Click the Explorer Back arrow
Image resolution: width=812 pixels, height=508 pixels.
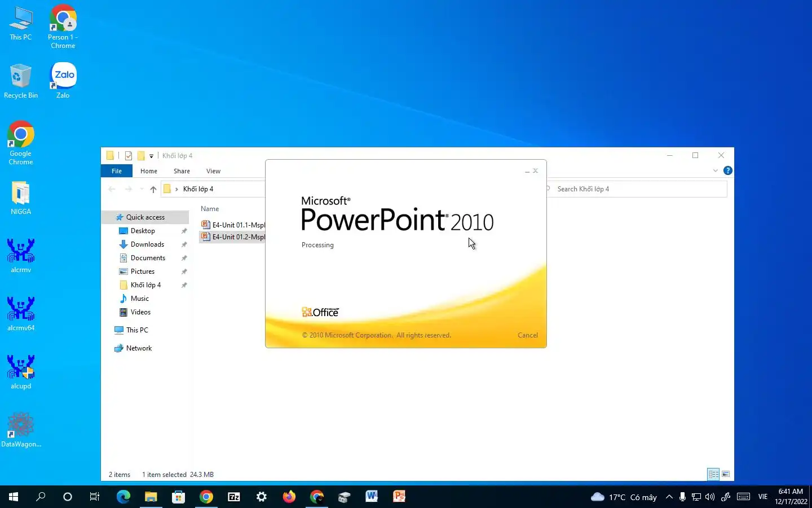[112, 189]
